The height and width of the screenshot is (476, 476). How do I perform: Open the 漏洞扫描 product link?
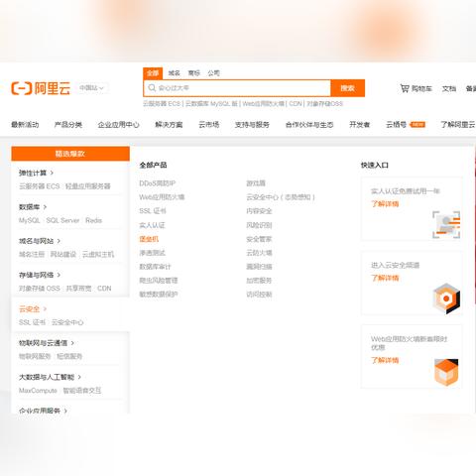point(259,267)
